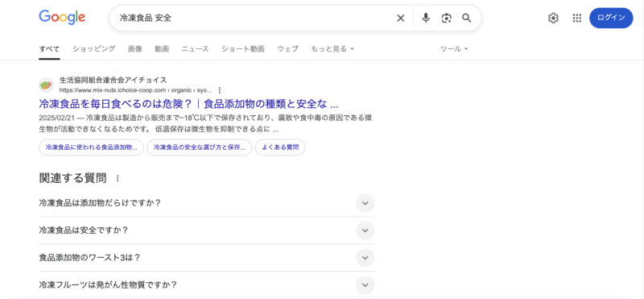The height and width of the screenshot is (299, 644).
Task: Switch to the ショート動画 tab
Action: tap(243, 49)
